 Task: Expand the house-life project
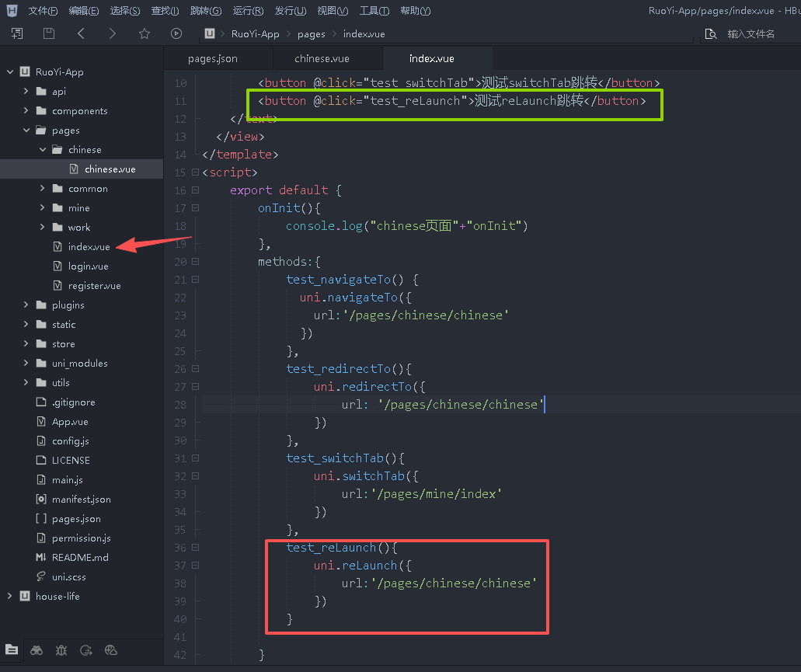coord(10,597)
